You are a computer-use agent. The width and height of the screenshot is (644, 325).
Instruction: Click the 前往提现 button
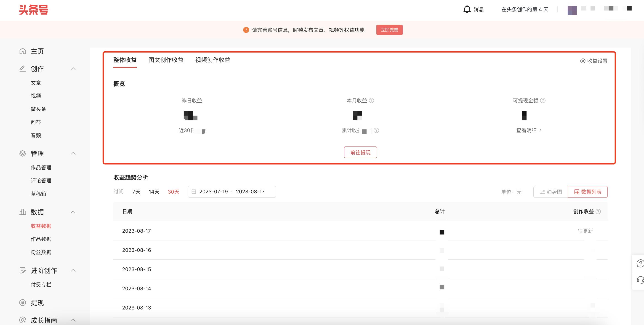click(x=360, y=152)
